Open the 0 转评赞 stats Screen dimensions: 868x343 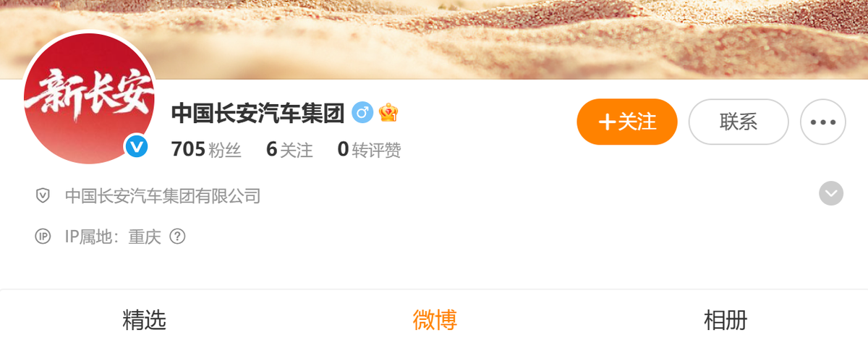tap(369, 150)
